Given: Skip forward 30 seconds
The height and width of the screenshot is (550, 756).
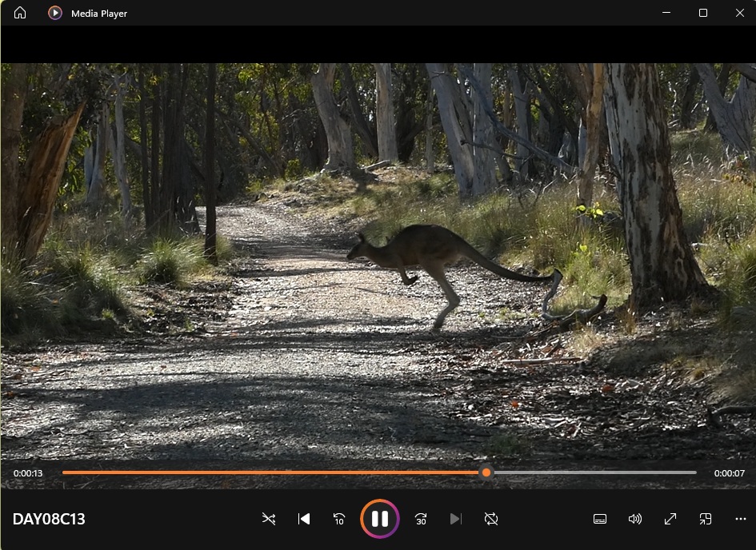Looking at the screenshot, I should (x=421, y=519).
